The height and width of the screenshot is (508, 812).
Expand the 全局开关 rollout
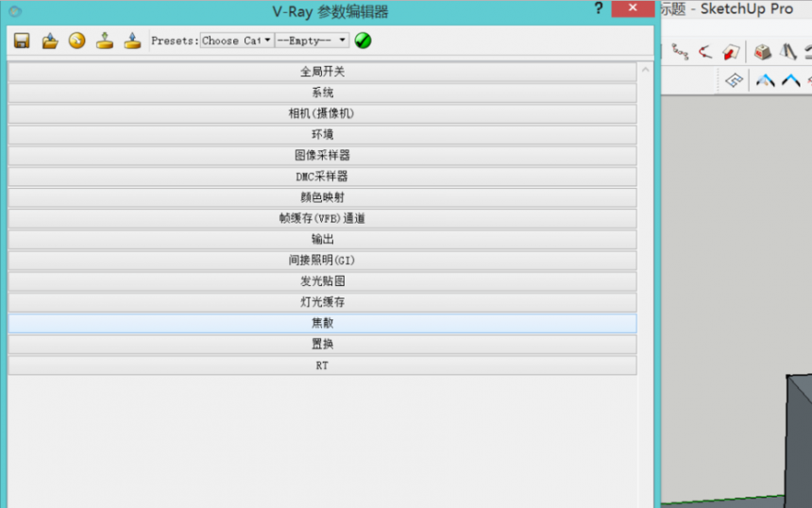click(x=322, y=72)
